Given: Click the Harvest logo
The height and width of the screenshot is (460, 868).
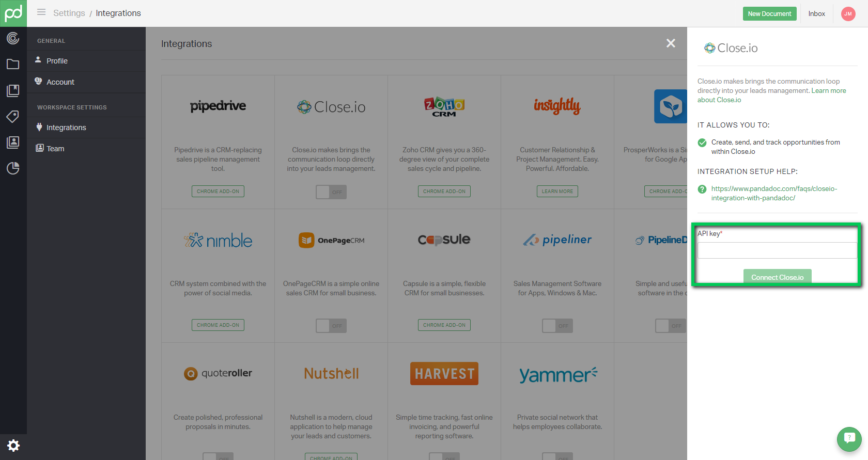Looking at the screenshot, I should [x=444, y=373].
